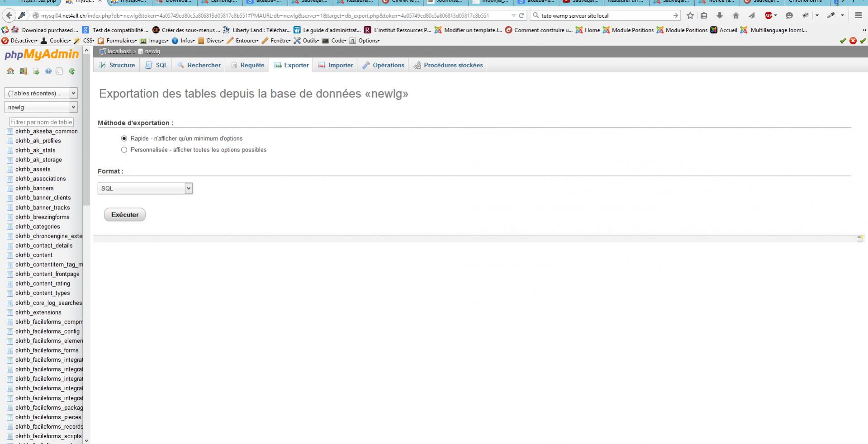868x444 pixels.
Task: Open the Format SQL dropdown
Action: pyautogui.click(x=145, y=189)
